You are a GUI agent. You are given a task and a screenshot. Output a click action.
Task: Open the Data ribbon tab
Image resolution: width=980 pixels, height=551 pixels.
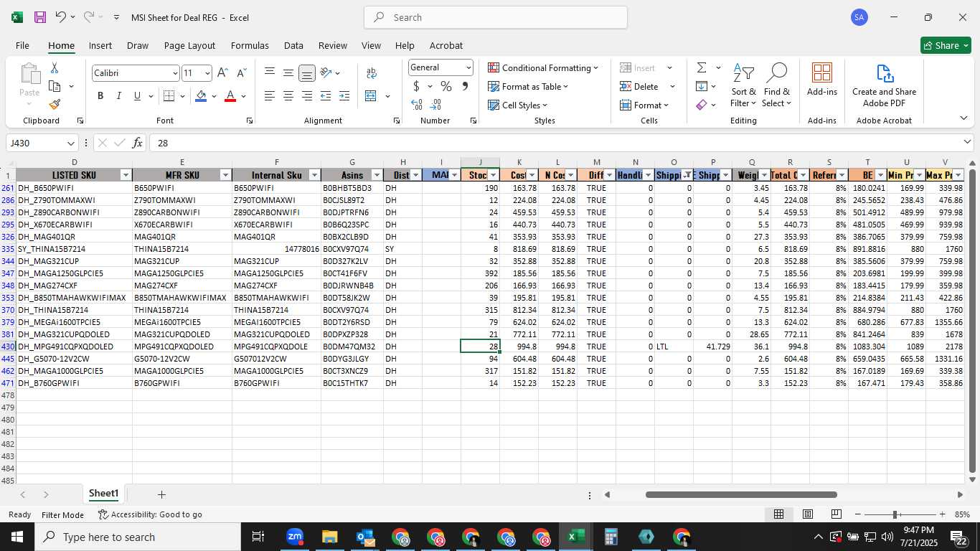click(293, 45)
